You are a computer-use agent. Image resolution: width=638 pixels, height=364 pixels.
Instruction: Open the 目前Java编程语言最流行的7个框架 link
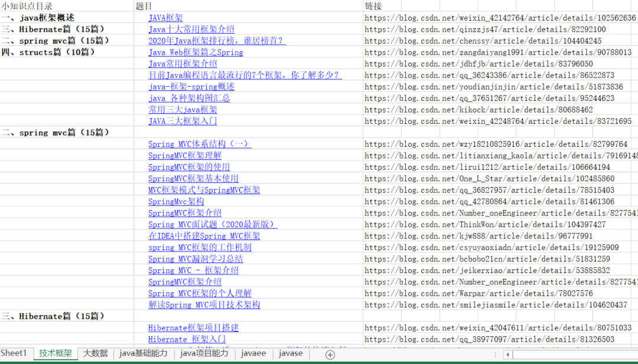point(245,75)
